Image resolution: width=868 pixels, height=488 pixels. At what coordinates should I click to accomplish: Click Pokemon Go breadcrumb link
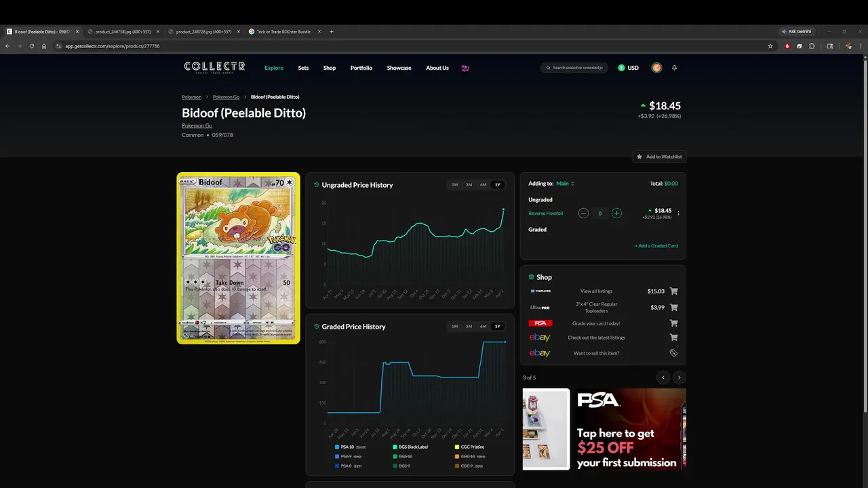(226, 97)
